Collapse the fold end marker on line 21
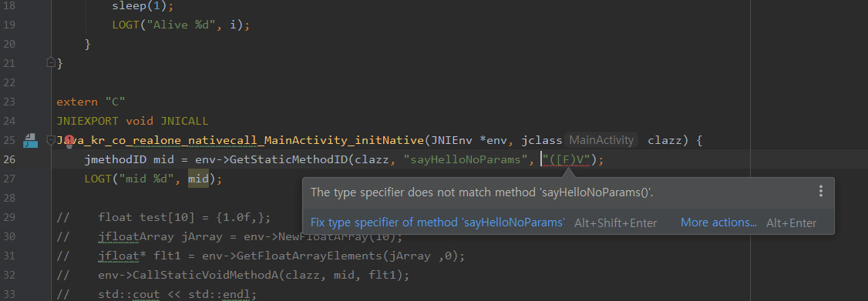 51,62
